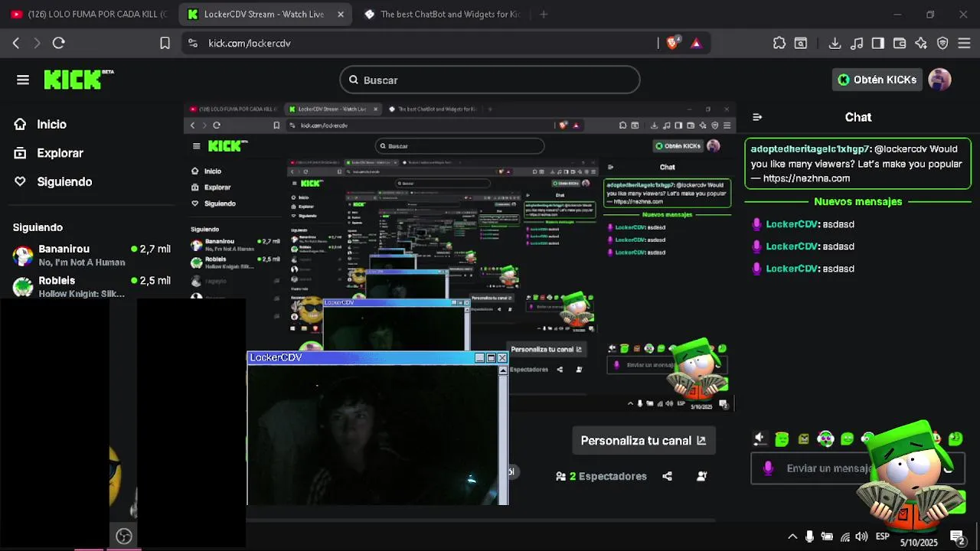Click the Nuevos mensajes divider label
Viewport: 980px width, 551px height.
point(858,202)
